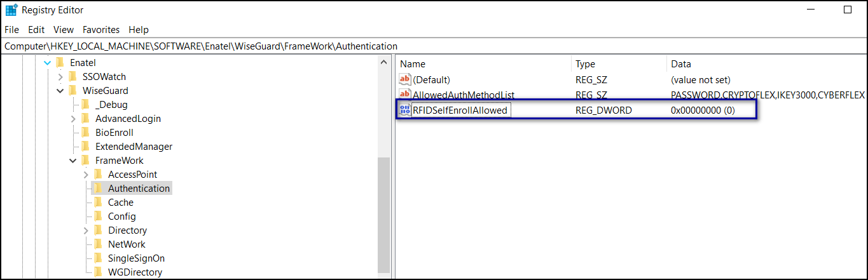Click the (Default) value string icon
This screenshot has width=868, height=280.
pyautogui.click(x=405, y=80)
